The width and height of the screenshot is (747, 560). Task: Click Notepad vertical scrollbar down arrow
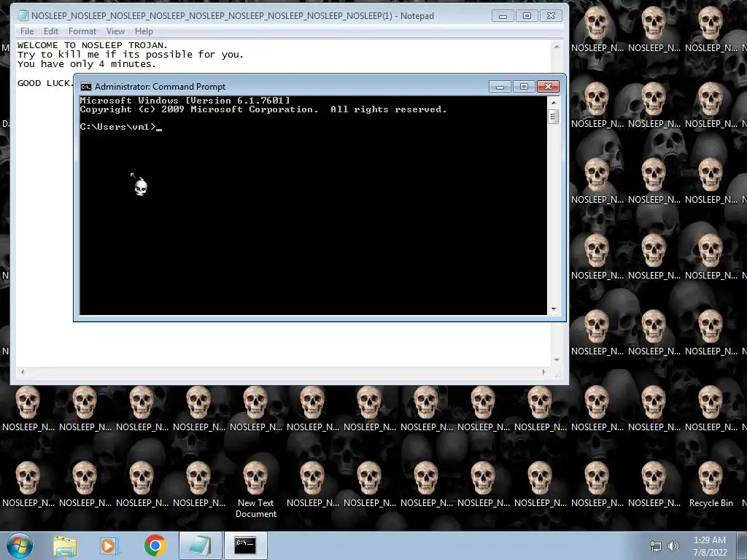click(557, 360)
